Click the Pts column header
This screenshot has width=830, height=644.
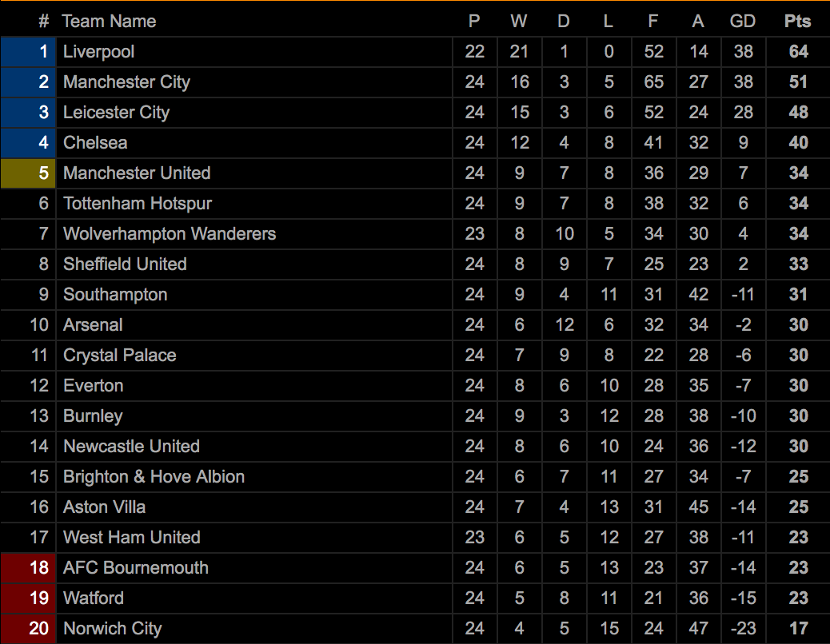click(x=797, y=21)
